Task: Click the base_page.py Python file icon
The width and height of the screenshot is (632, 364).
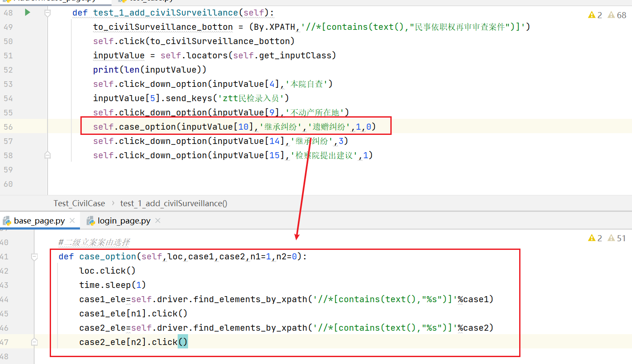Action: (7, 221)
